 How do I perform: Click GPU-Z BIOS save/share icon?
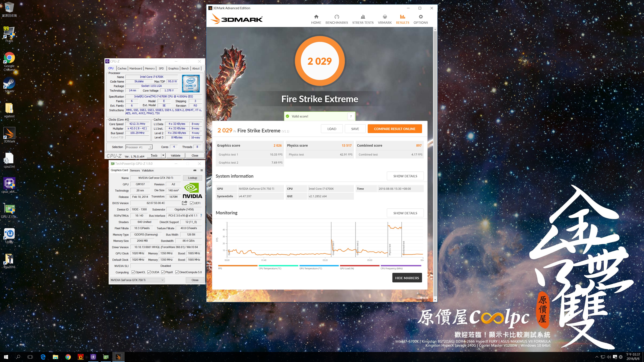pos(184,203)
